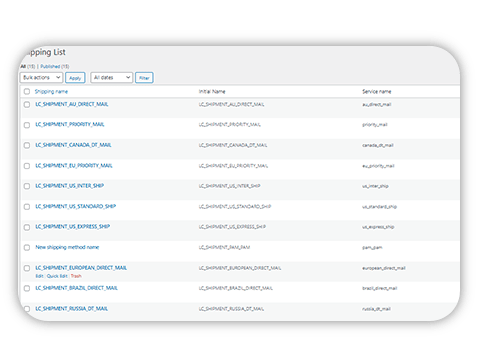The image size is (480, 362).
Task: Select initial name cell LC_SHIPMENT_RUSSIA_DT_MAIL
Action: click(x=231, y=309)
